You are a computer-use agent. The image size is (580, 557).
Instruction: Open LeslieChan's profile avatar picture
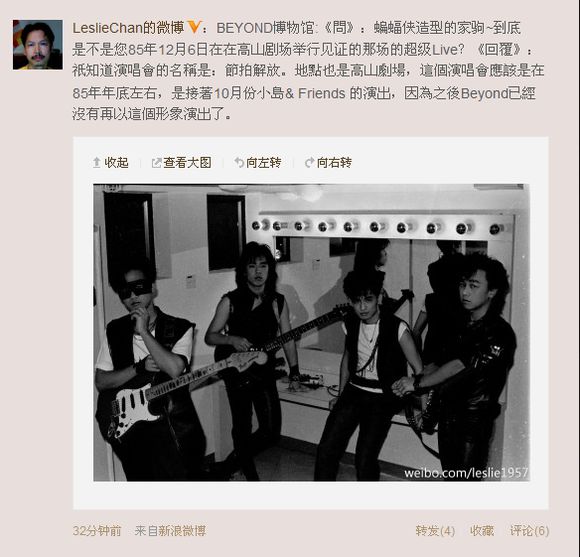38,44
